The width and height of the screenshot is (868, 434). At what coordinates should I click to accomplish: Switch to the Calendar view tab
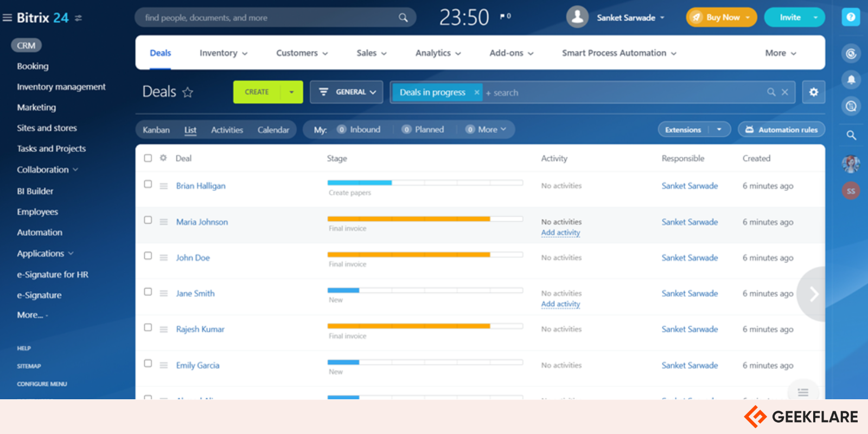point(273,130)
